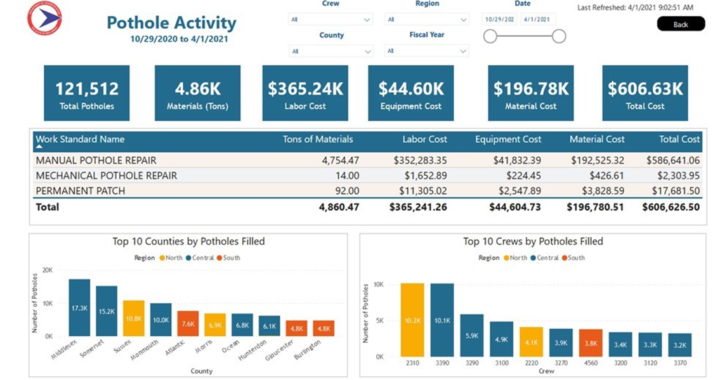This screenshot has height=380, width=720.
Task: Sort by Tons of Materials column
Action: tap(318, 139)
